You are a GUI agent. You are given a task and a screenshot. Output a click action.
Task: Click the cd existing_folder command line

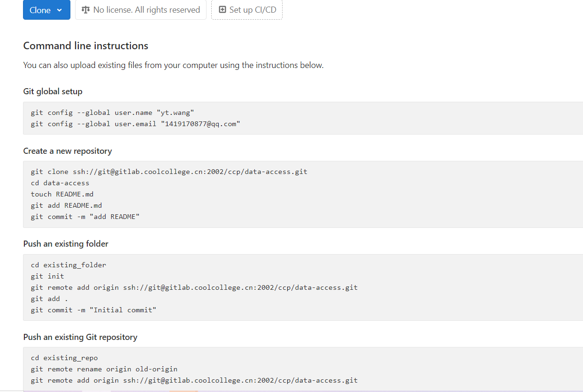point(69,265)
